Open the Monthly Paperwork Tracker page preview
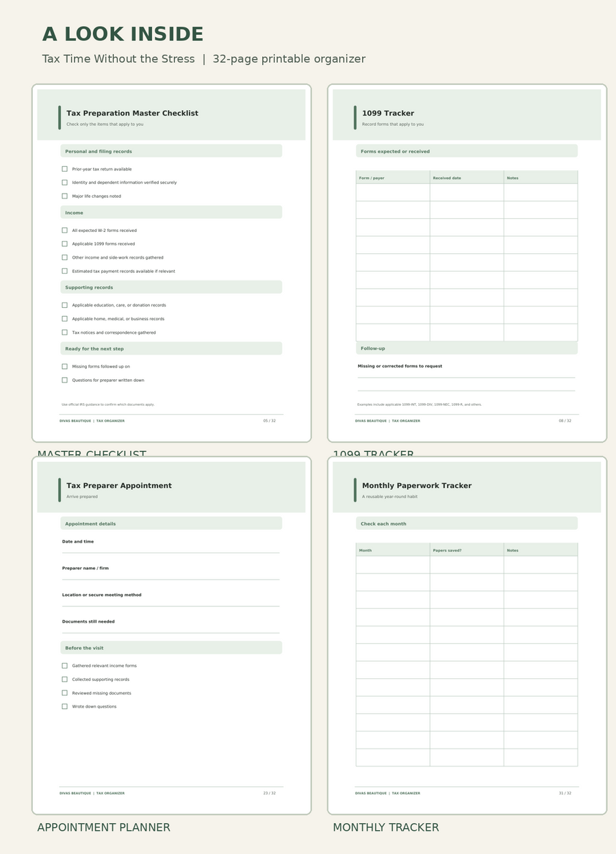The width and height of the screenshot is (616, 854). tap(467, 636)
